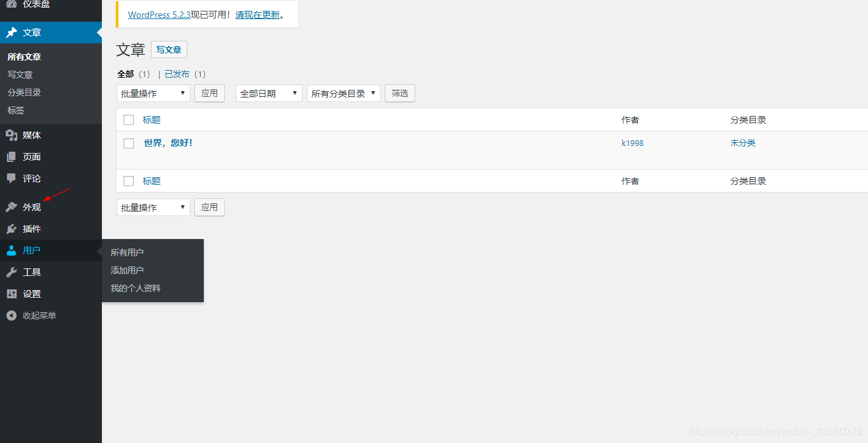Click the 作者 column header
The image size is (868, 443).
point(630,120)
